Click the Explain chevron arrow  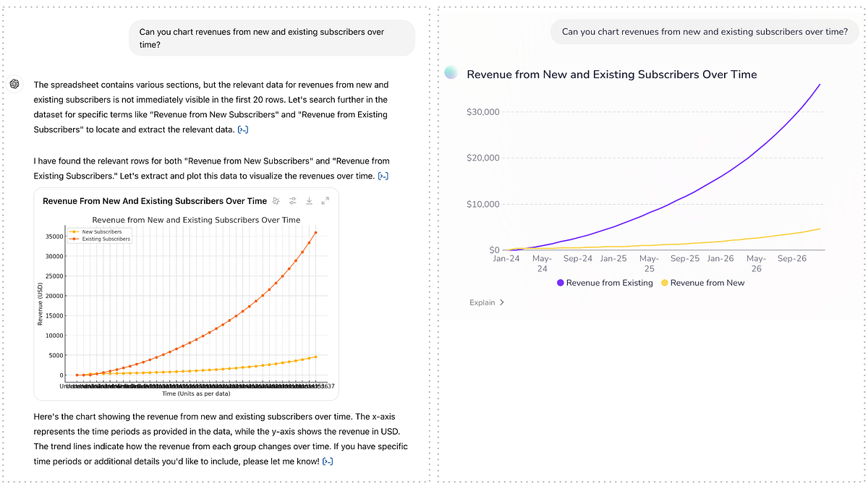[x=502, y=302]
